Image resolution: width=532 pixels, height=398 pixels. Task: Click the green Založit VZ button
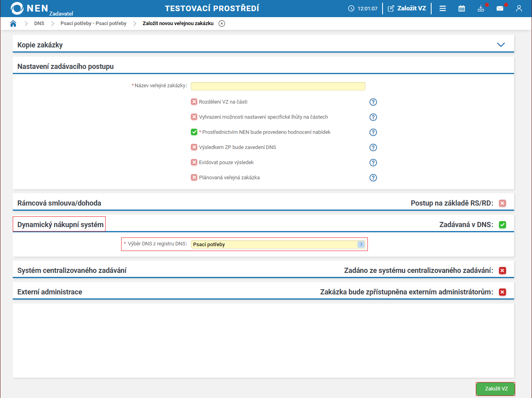(496, 389)
